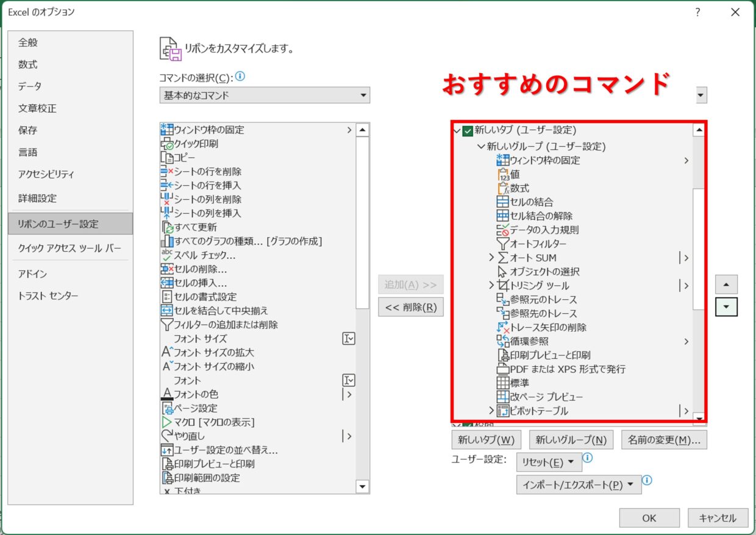Select the やり直し redo icon
Viewport: 756px width, 535px height.
[x=167, y=436]
